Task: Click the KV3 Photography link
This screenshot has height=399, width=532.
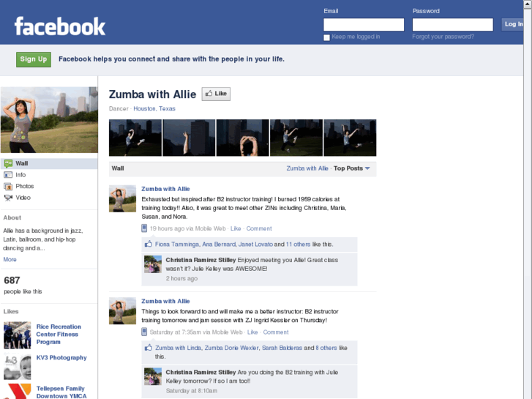Action: coord(61,357)
